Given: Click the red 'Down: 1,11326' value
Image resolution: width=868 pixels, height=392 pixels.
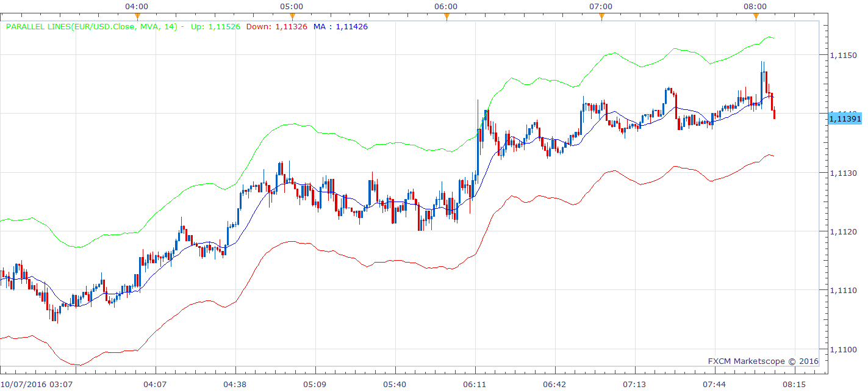Looking at the screenshot, I should 276,27.
